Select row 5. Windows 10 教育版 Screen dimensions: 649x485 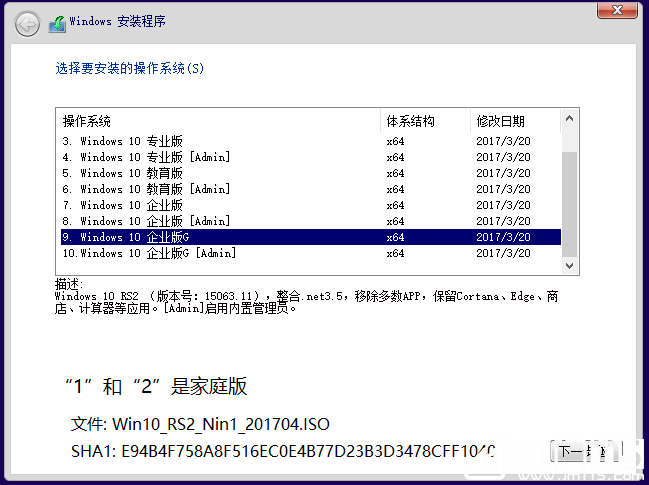(311, 173)
